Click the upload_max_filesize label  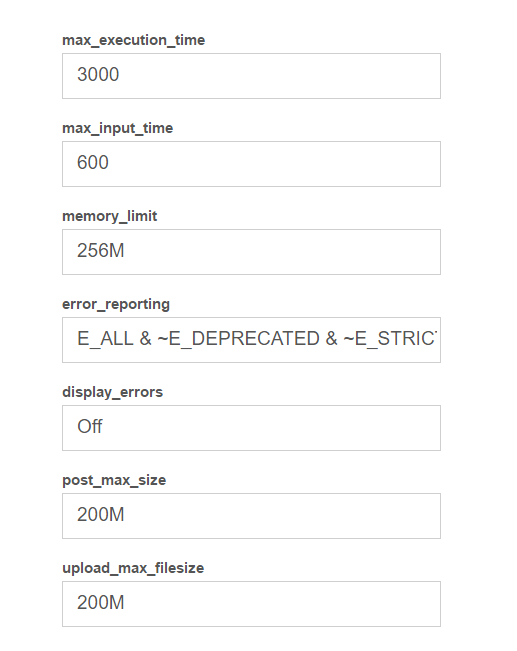133,568
